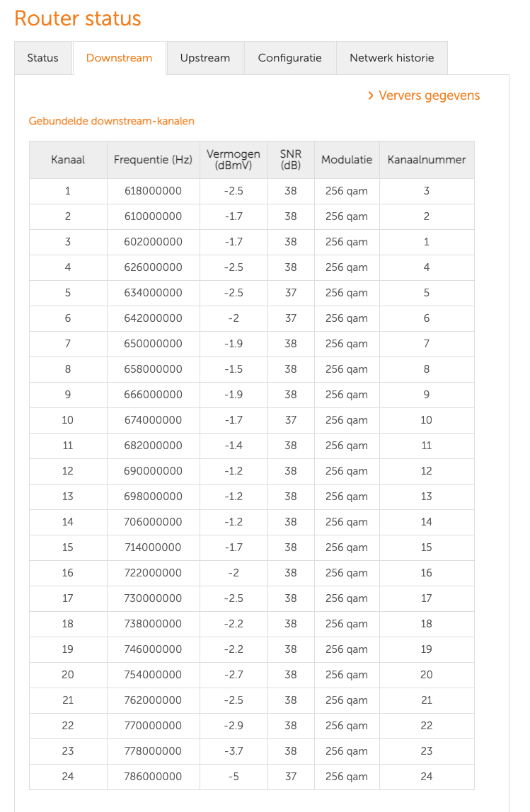
Task: Click the power value -5 cell
Action: pos(234,777)
